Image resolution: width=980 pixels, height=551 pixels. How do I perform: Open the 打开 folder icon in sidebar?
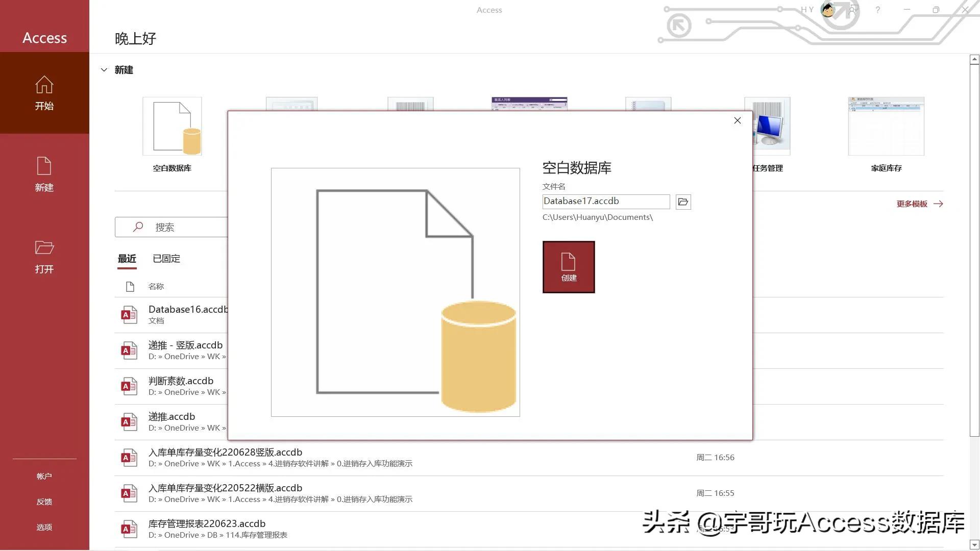pos(44,255)
